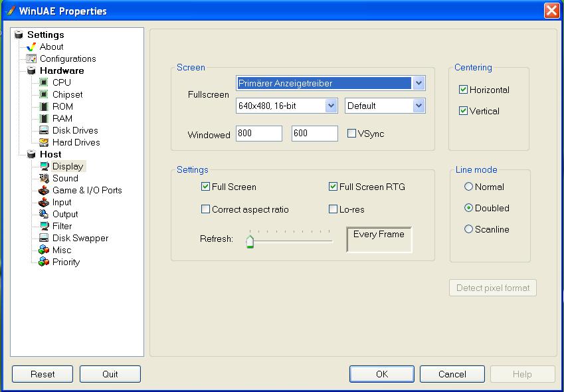Click the Input joystick icon
This screenshot has height=392, width=564.
44,202
